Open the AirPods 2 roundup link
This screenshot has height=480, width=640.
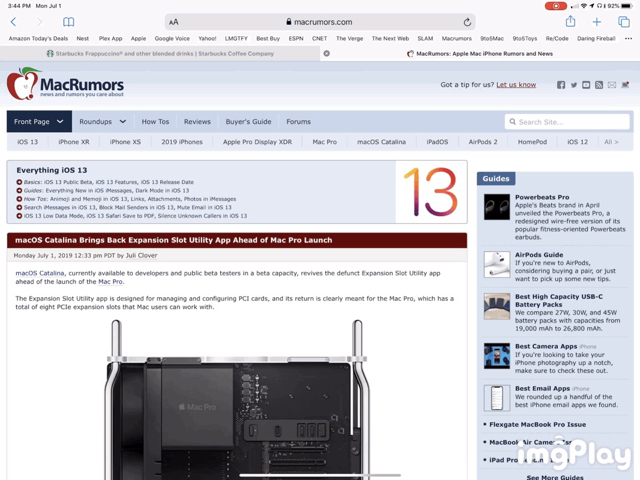[483, 142]
